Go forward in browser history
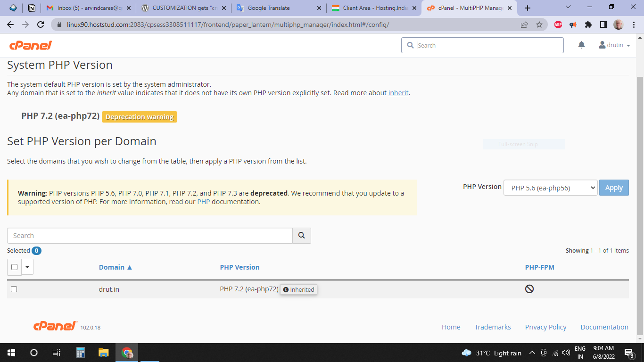 pos(25,25)
